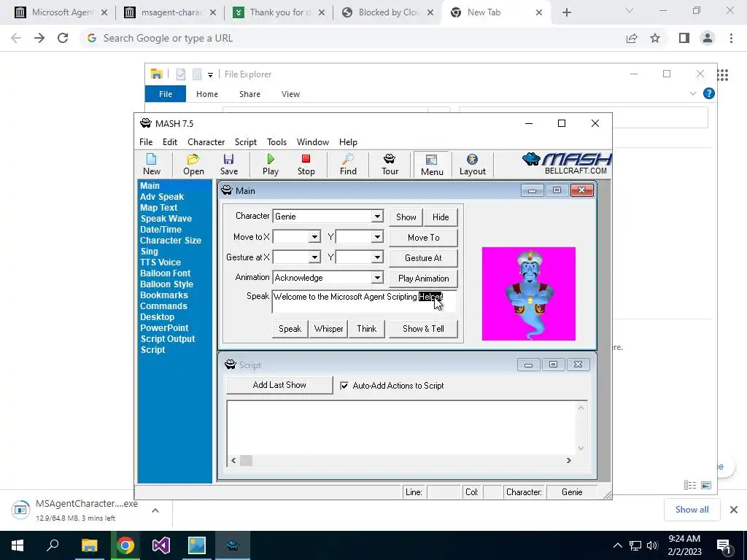Click the Think button
The image size is (747, 560).
(x=366, y=329)
